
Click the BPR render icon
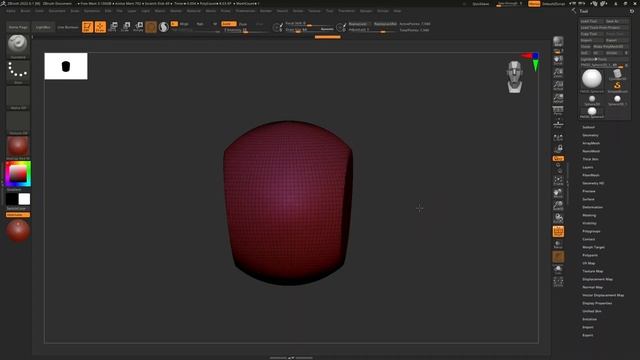pyautogui.click(x=558, y=42)
